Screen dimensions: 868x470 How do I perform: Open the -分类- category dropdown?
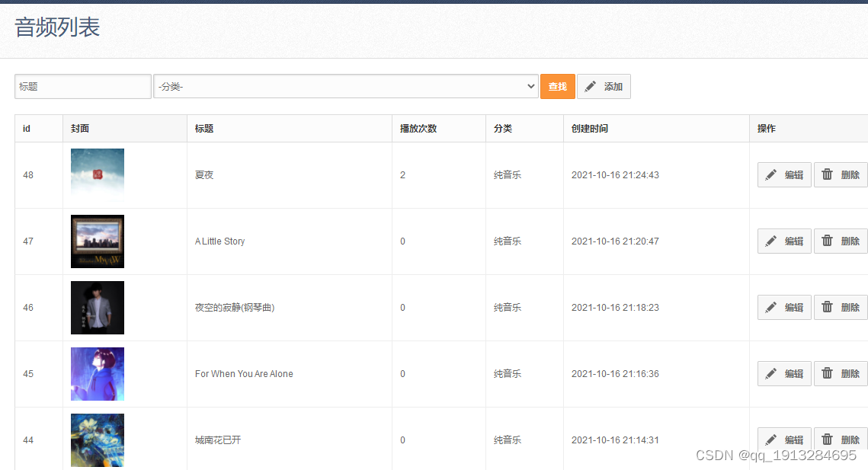346,86
